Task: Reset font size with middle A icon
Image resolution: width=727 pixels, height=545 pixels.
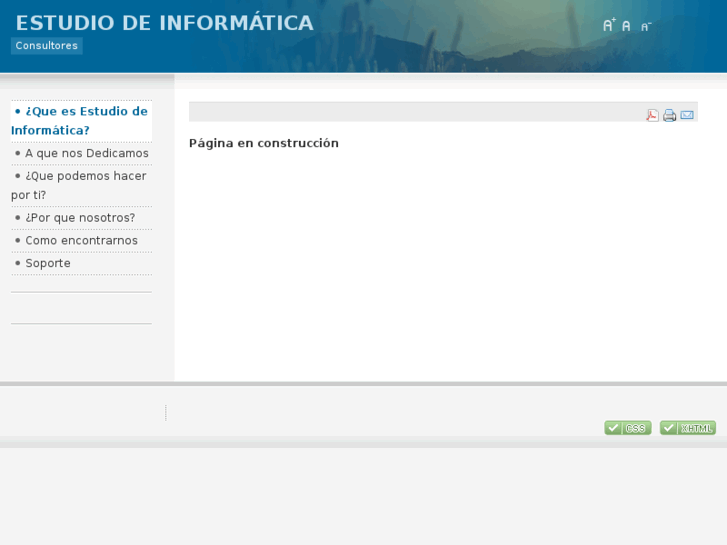Action: click(626, 26)
